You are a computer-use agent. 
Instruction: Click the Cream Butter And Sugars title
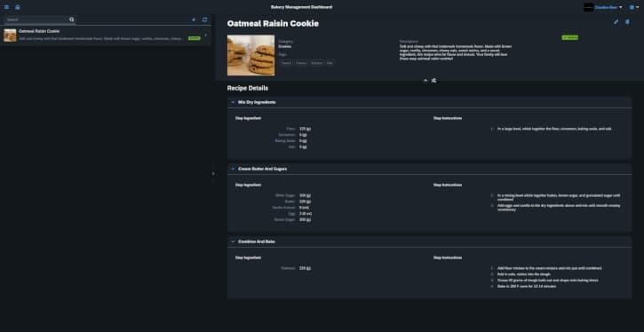pyautogui.click(x=262, y=169)
